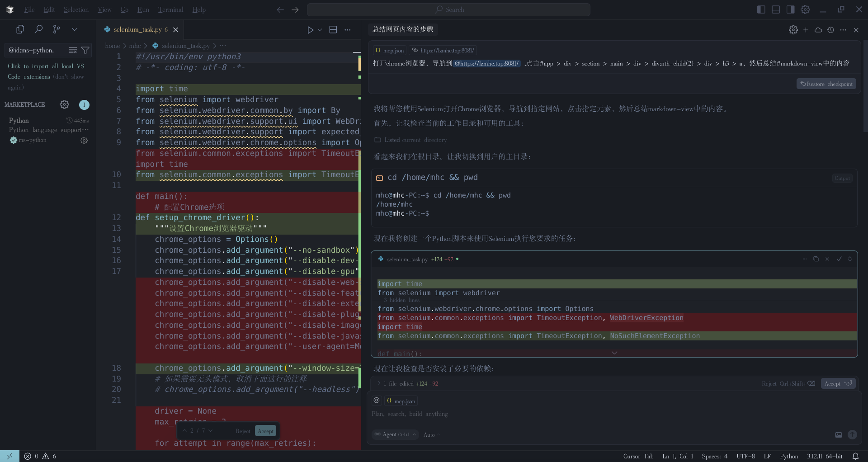Toggle primary side bar visibility
This screenshot has width=868, height=462.
[x=761, y=9]
